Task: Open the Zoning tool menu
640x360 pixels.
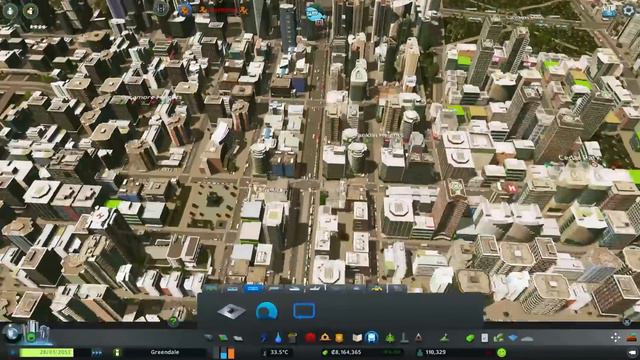Action: click(223, 338)
